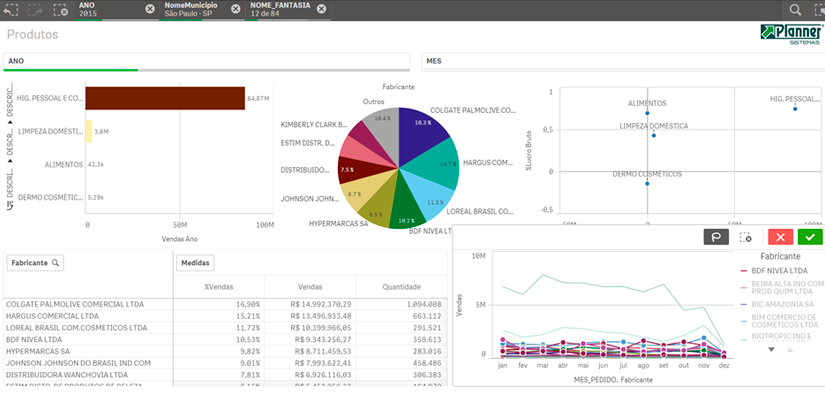
Task: Clear all selections in the top bar
Action: [61, 9]
